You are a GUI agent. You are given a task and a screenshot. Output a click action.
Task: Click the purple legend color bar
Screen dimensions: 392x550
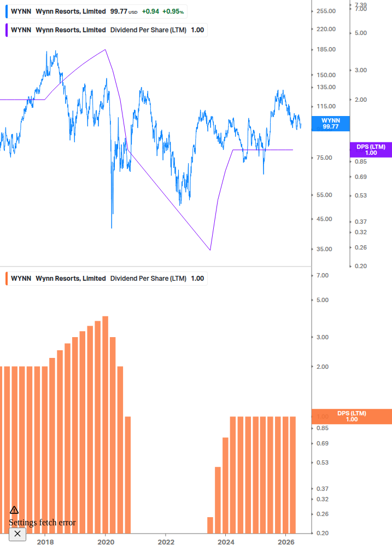pyautogui.click(x=7, y=30)
